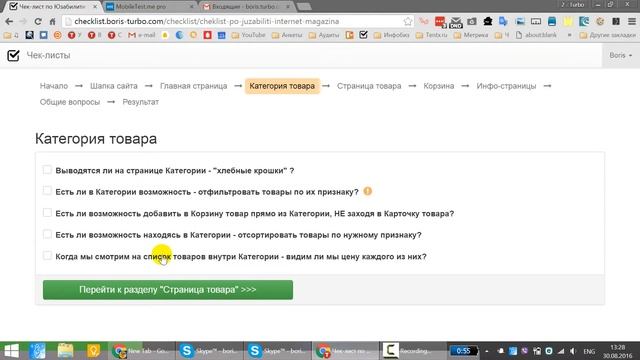Switch to the Чек-лист по Юзабилити tab
Viewport: 640px width, 360px height.
(53, 7)
